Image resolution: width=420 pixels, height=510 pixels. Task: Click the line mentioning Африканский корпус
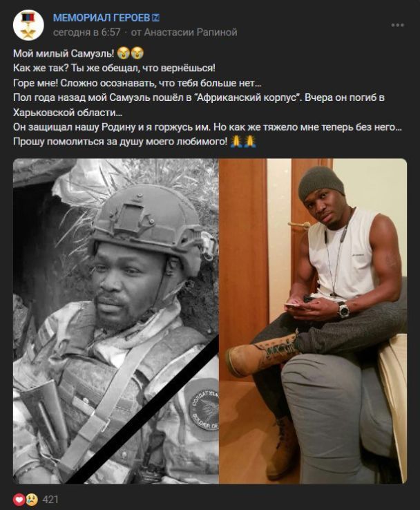(199, 97)
